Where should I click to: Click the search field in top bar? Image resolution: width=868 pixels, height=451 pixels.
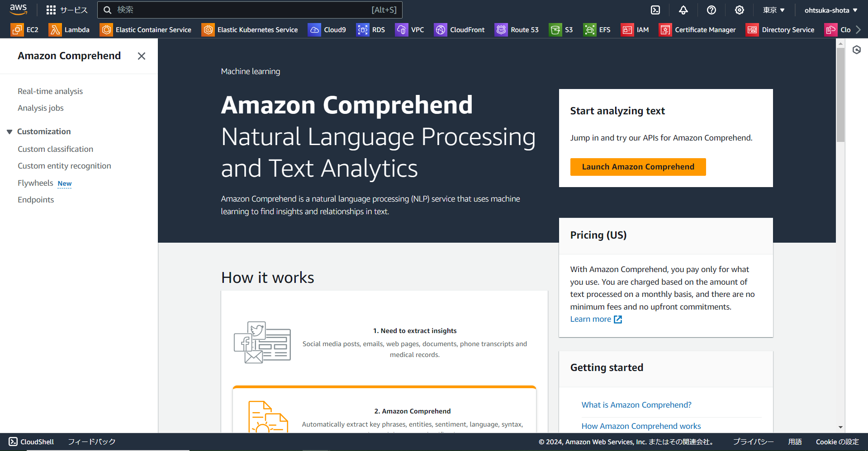point(250,10)
